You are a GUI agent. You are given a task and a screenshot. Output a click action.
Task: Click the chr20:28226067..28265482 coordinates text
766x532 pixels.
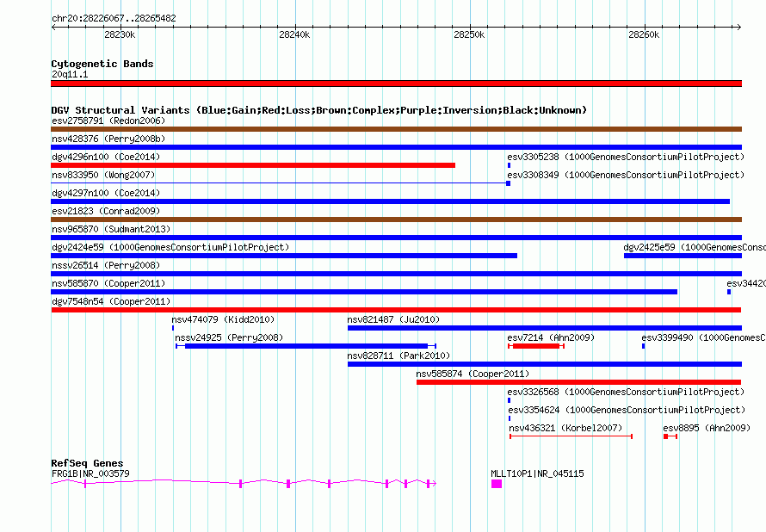point(114,18)
